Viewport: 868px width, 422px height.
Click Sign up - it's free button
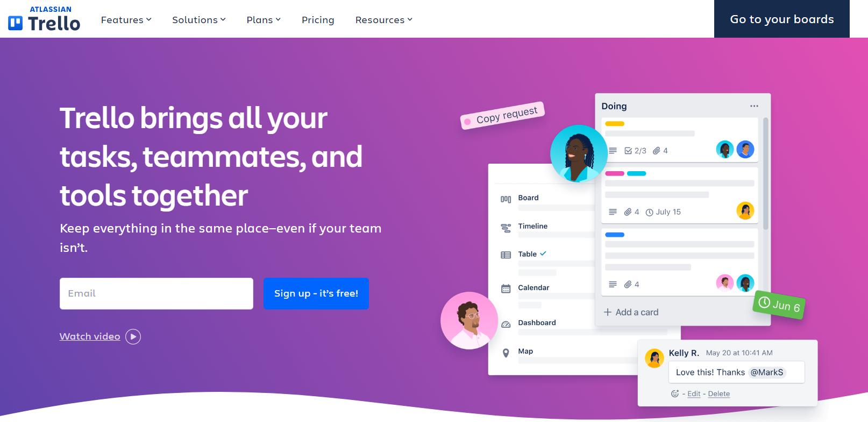point(316,293)
